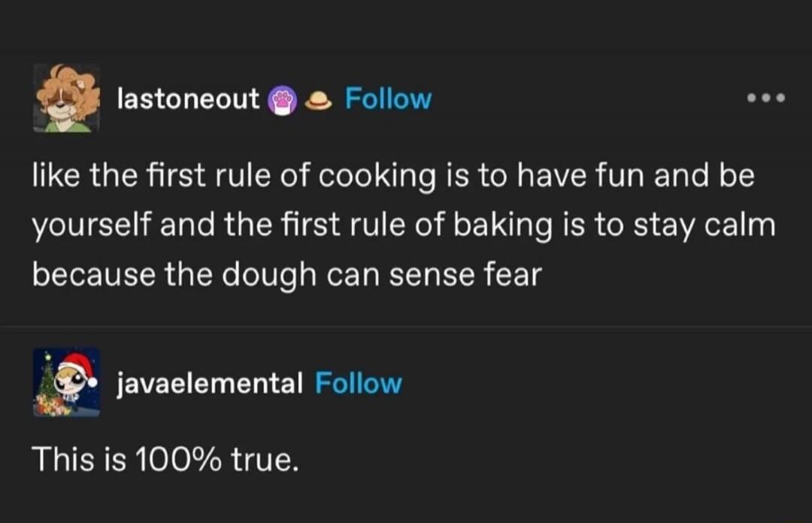Follow the user lastoneout
The image size is (812, 523).
[x=388, y=98]
